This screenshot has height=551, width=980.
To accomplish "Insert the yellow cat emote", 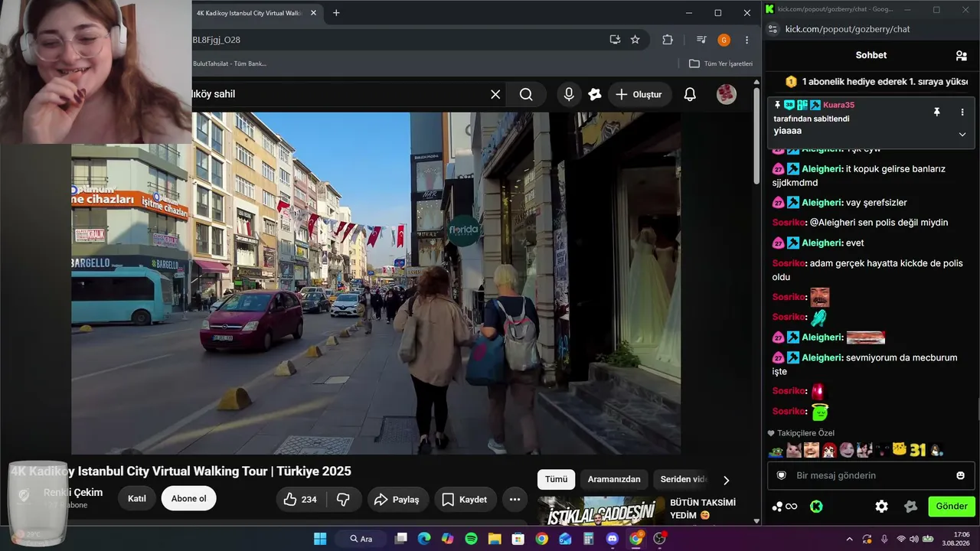I will [900, 450].
